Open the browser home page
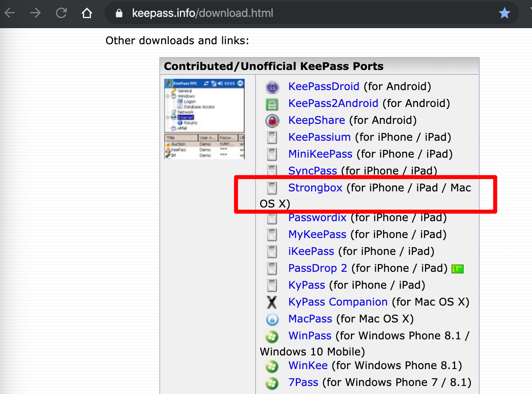This screenshot has width=532, height=394. tap(87, 13)
